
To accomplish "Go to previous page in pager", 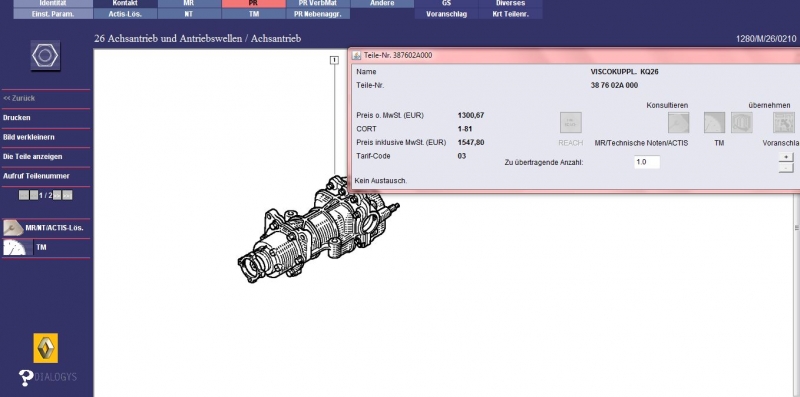I will click(34, 195).
